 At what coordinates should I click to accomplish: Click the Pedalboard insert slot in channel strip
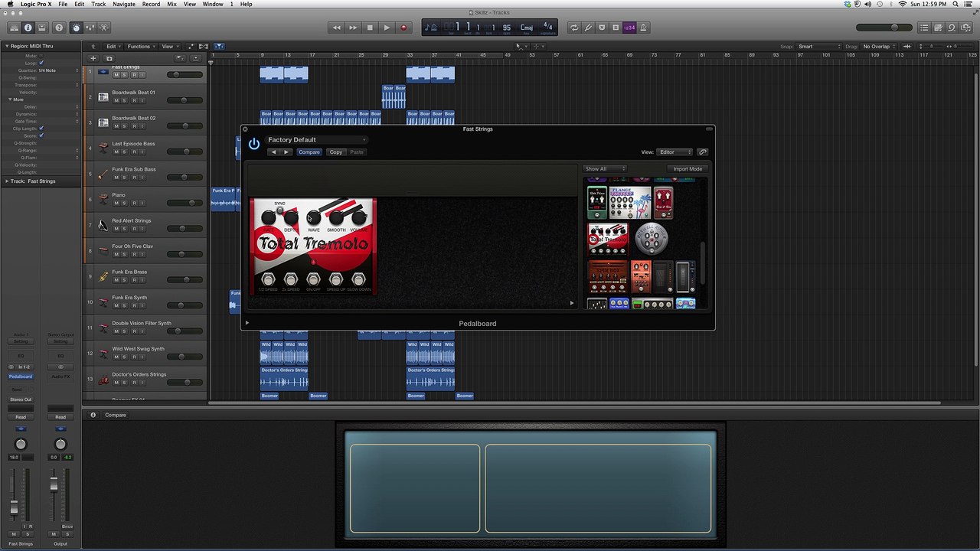(x=21, y=377)
